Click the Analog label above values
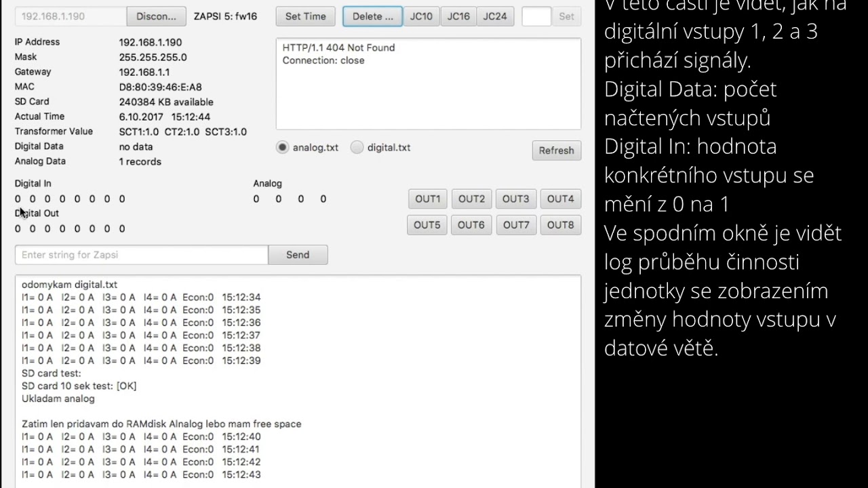Viewport: 868px width, 488px height. pos(267,183)
